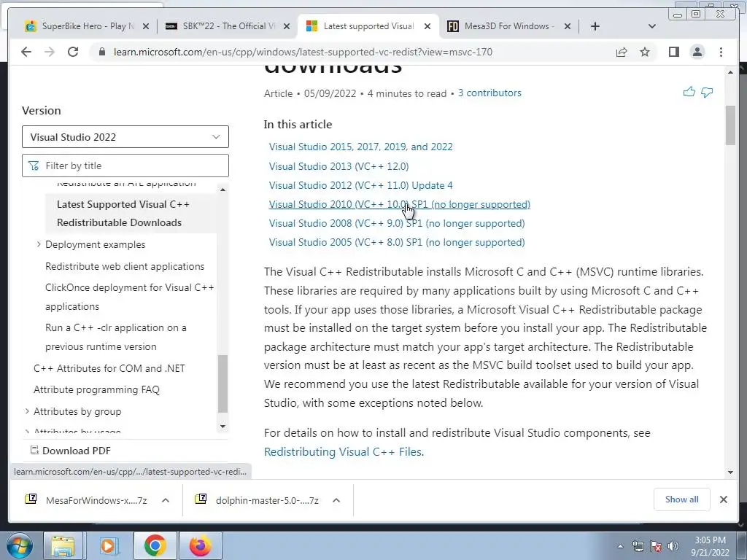Switch to Mesa3D For Windows tab
Image resolution: width=747 pixels, height=560 pixels.
point(508,26)
